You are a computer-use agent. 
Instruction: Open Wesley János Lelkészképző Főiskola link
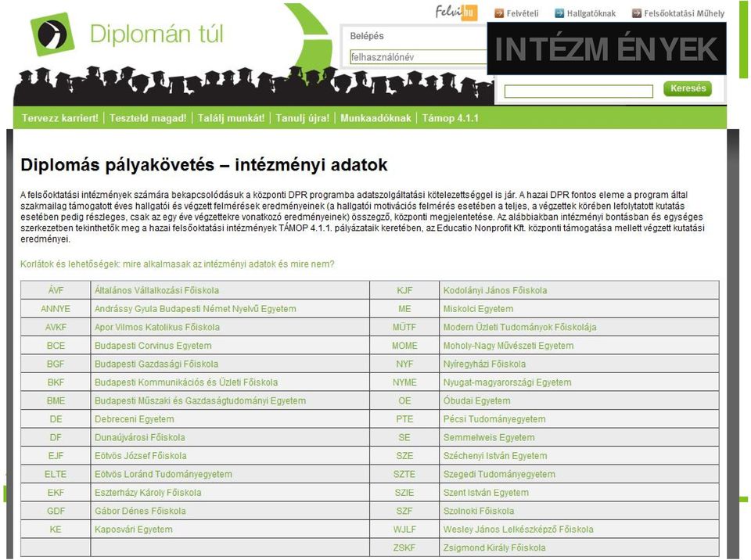[x=518, y=529]
